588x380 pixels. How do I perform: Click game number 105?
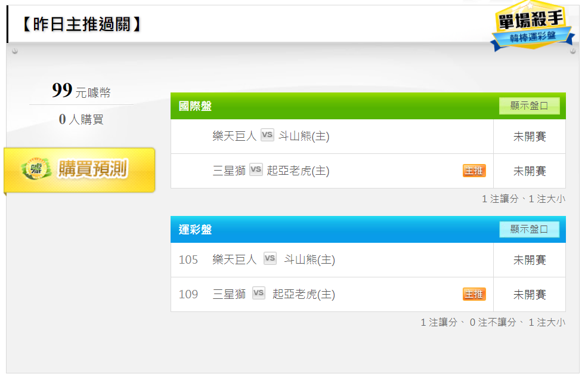[188, 259]
